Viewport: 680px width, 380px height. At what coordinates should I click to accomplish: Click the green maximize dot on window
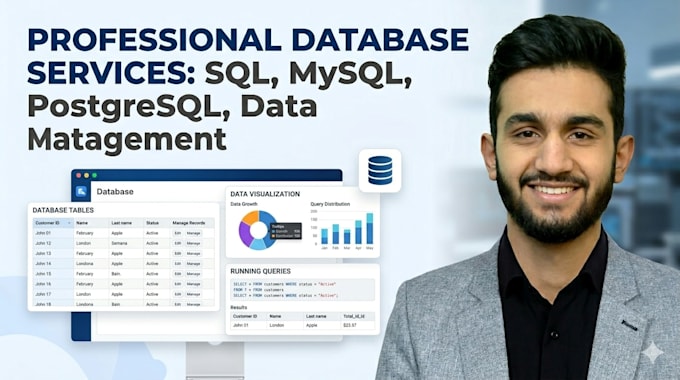click(x=95, y=175)
